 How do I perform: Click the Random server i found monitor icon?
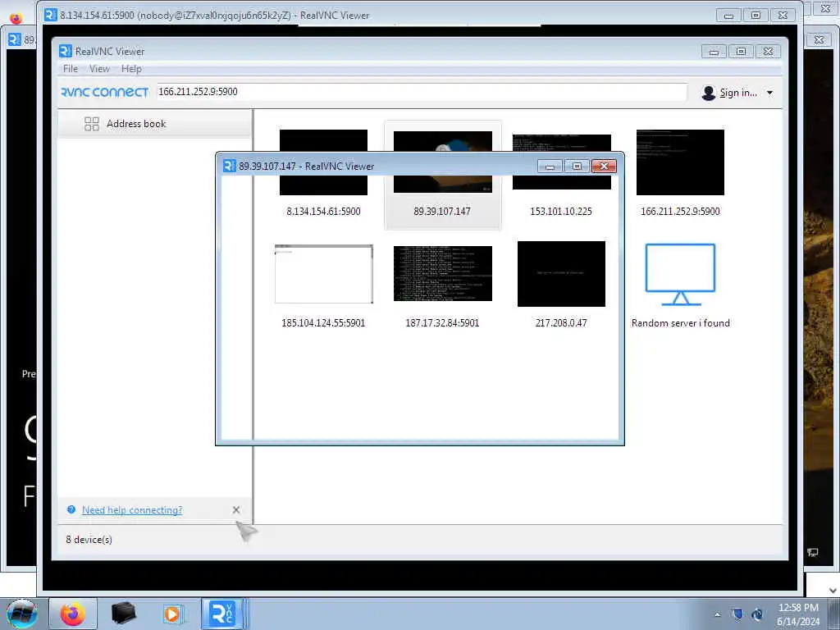click(x=680, y=274)
